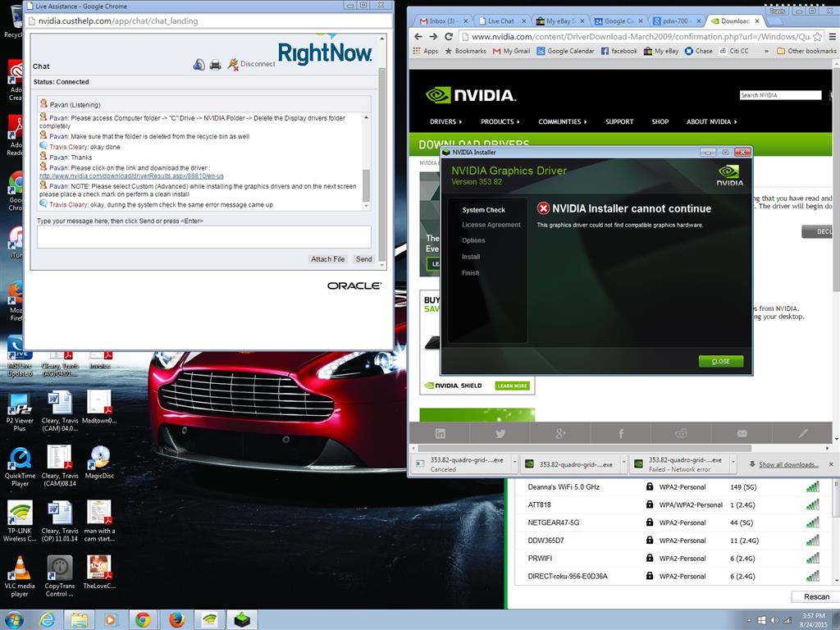Share the page on Twitter
840x630 pixels.
tap(500, 433)
